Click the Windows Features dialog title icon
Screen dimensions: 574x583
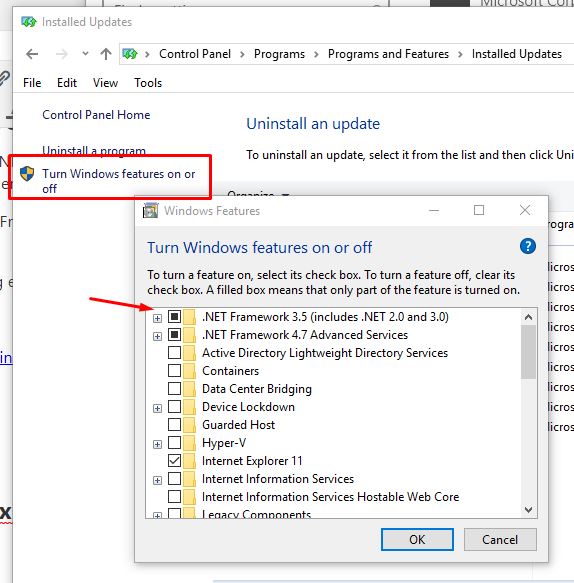[x=151, y=210]
